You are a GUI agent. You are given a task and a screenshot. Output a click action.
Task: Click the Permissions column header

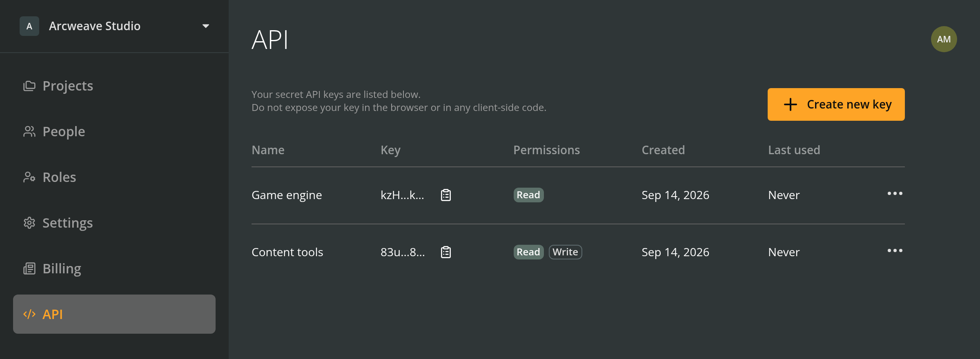pos(546,150)
